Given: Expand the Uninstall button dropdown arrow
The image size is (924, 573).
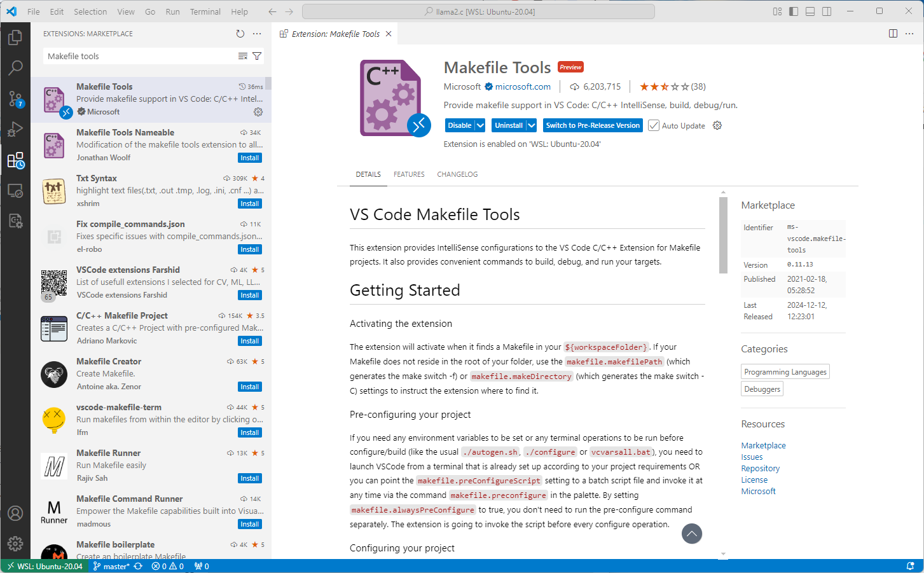Looking at the screenshot, I should pos(532,125).
